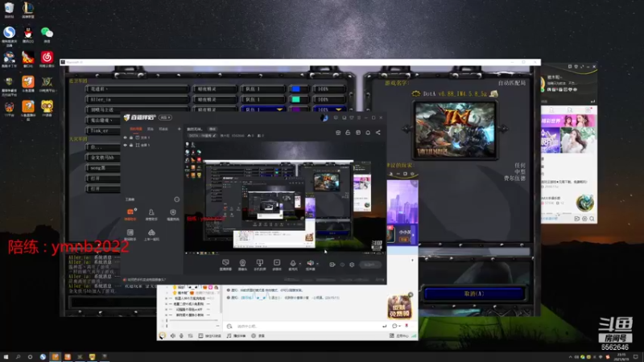Click the video record icon beside start-stream button
Viewport: 644px width, 362px height.
332,265
